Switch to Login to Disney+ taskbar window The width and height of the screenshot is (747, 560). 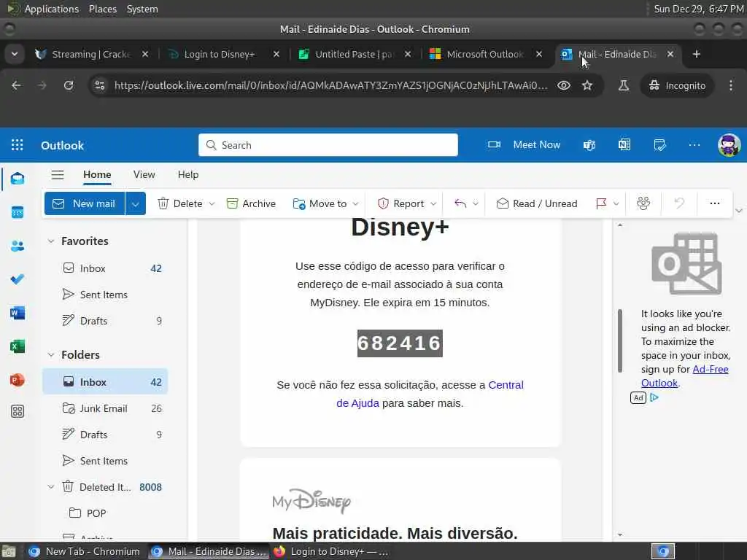coord(332,551)
